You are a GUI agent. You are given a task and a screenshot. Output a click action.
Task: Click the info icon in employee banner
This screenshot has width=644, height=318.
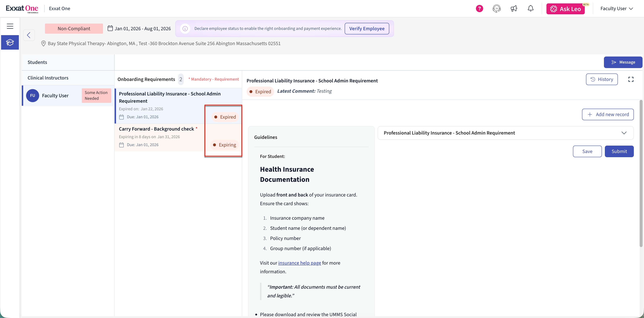point(185,28)
